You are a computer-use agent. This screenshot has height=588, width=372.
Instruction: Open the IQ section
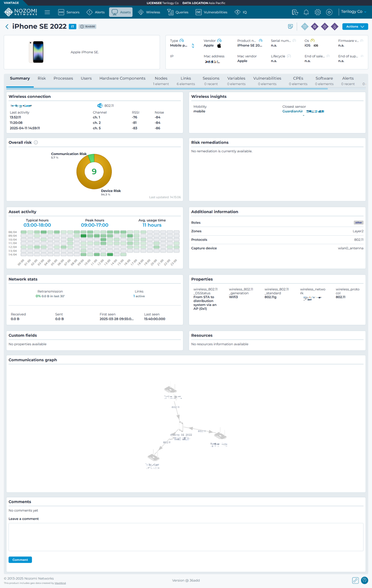[241, 12]
